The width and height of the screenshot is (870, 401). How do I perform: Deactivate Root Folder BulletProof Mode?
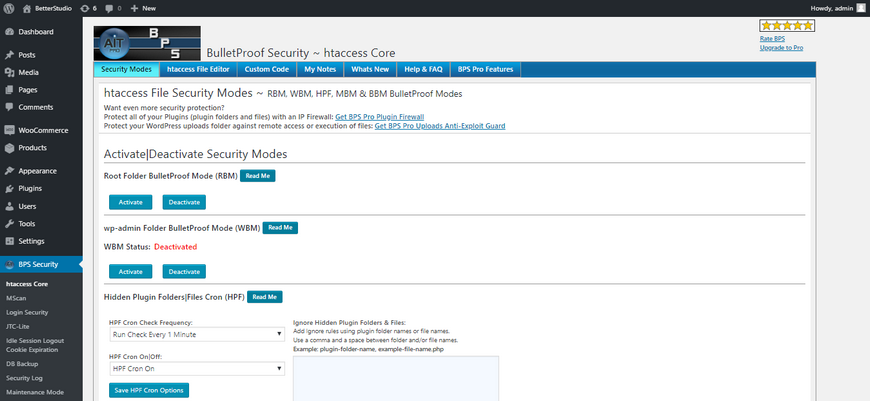[x=184, y=202]
